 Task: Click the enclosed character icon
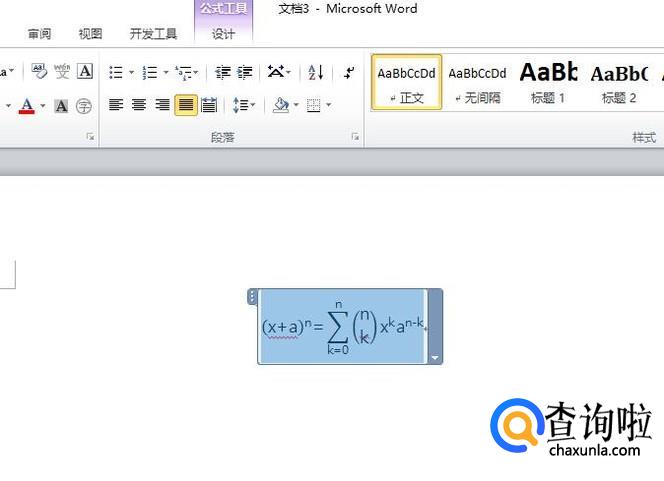click(84, 105)
